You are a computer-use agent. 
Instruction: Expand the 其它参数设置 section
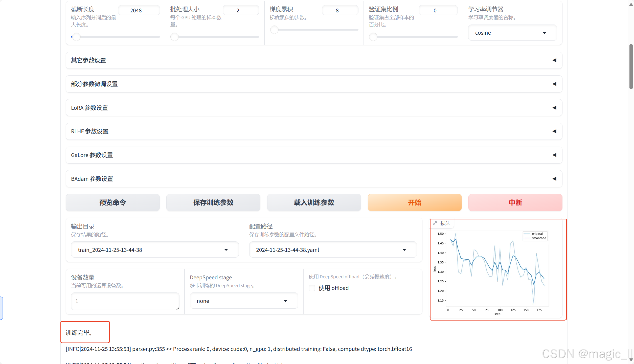pyautogui.click(x=314, y=60)
